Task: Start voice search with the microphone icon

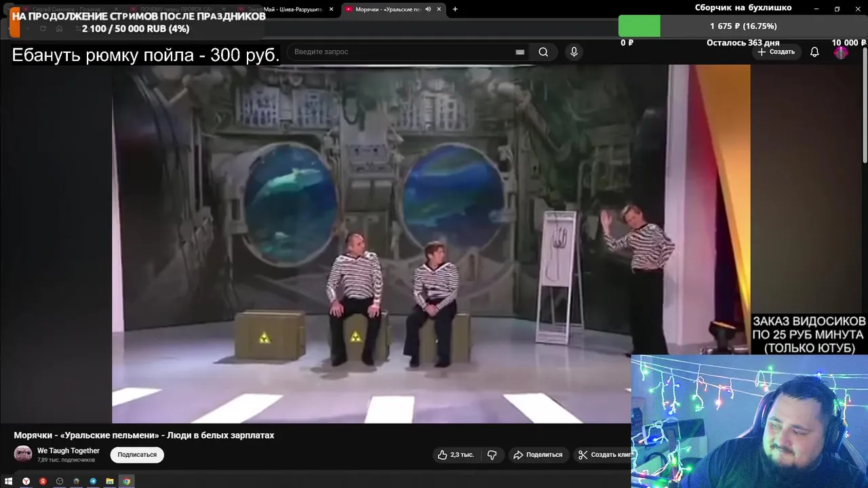Action: (x=574, y=52)
